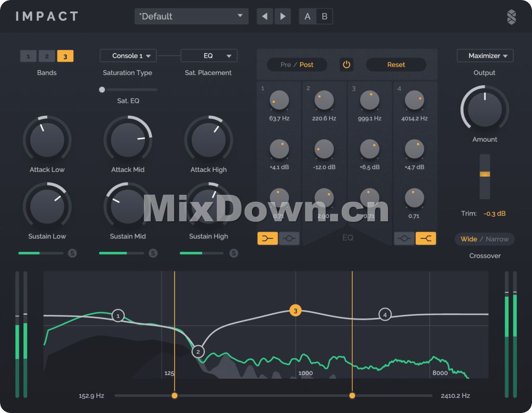
Task: Click the Attack Low knob
Action: pyautogui.click(x=47, y=139)
